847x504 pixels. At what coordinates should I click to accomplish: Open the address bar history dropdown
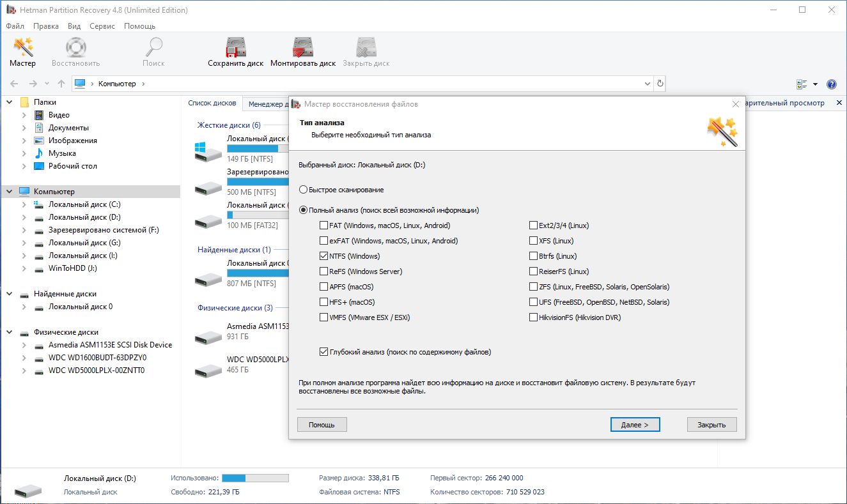tap(647, 84)
